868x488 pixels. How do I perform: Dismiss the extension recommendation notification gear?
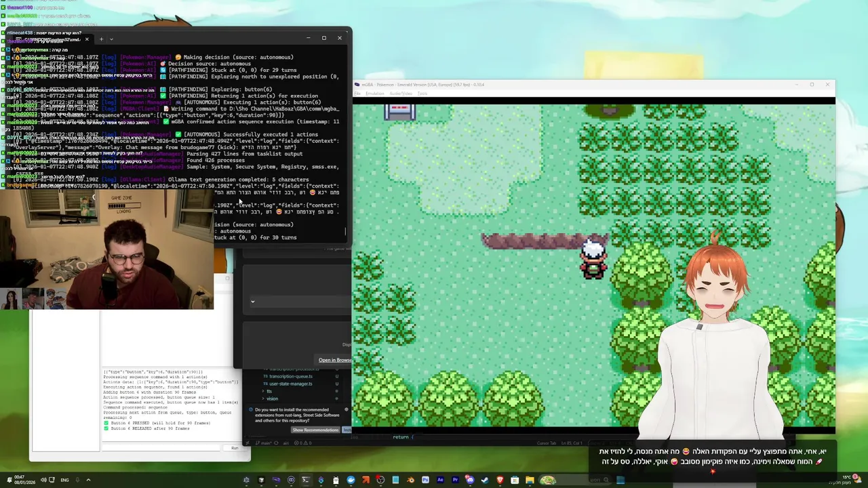point(347,409)
